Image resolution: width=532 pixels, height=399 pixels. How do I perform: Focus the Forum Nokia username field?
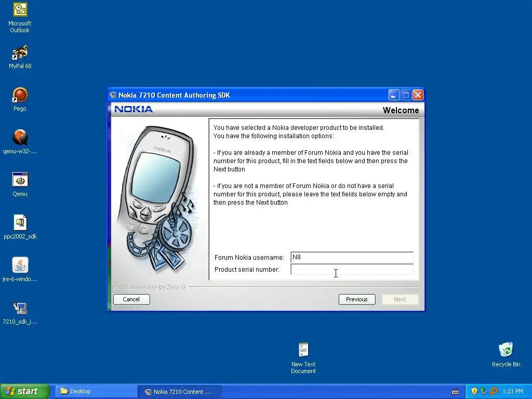pos(352,258)
